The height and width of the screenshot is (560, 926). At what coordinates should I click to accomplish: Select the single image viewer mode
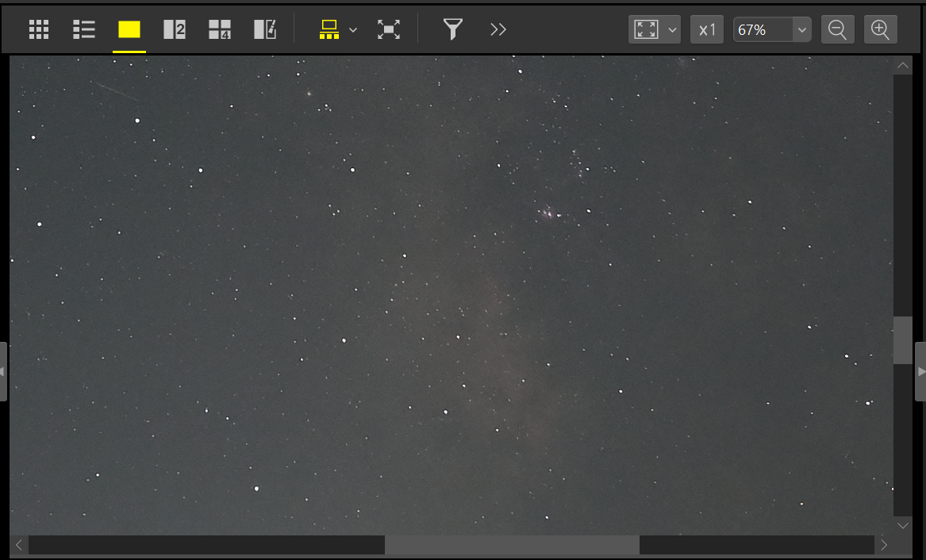(129, 30)
